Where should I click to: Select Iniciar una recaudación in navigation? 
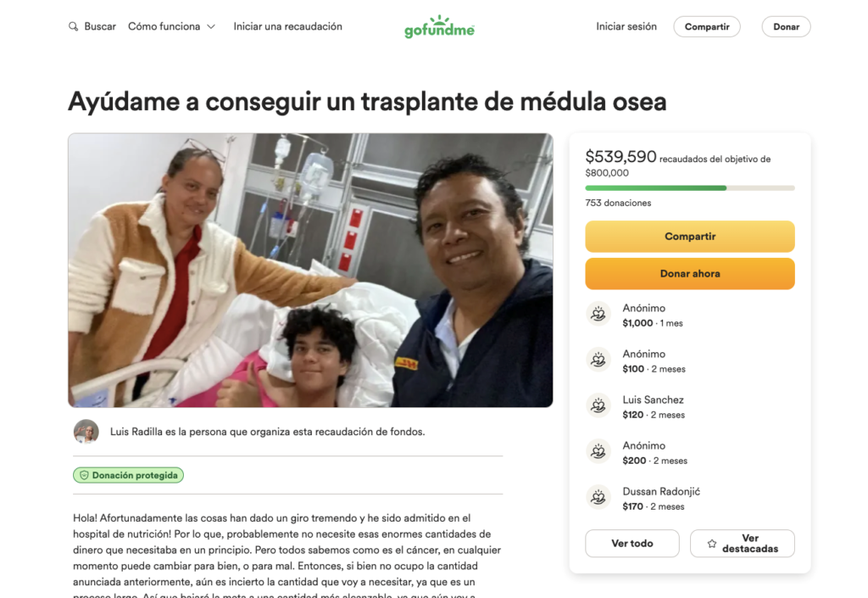288,26
